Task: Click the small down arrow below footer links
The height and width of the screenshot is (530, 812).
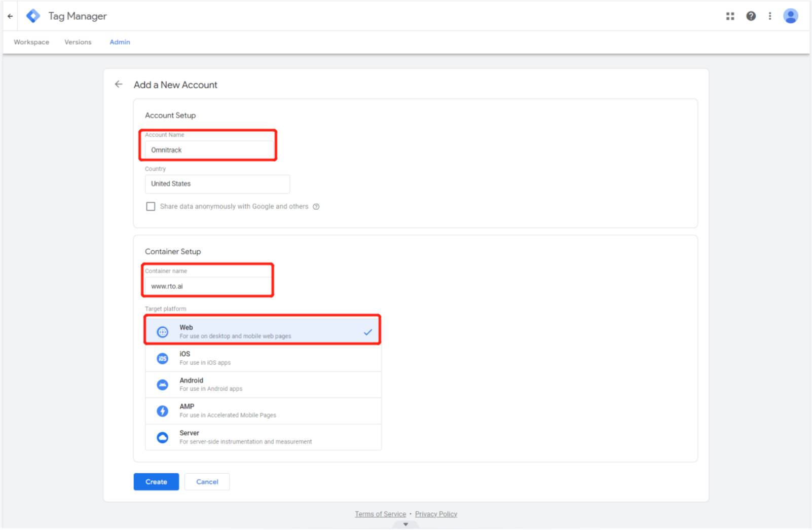Action: click(x=405, y=524)
